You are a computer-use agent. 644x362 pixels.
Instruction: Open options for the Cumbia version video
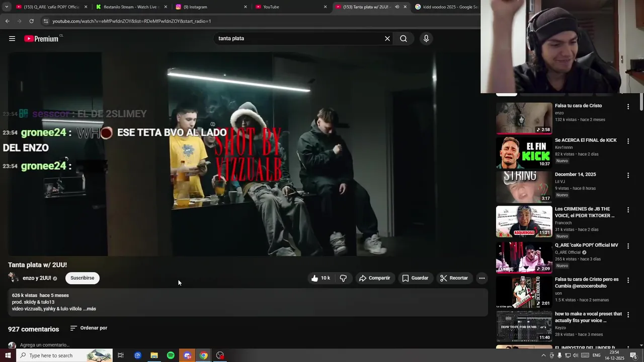628,280
